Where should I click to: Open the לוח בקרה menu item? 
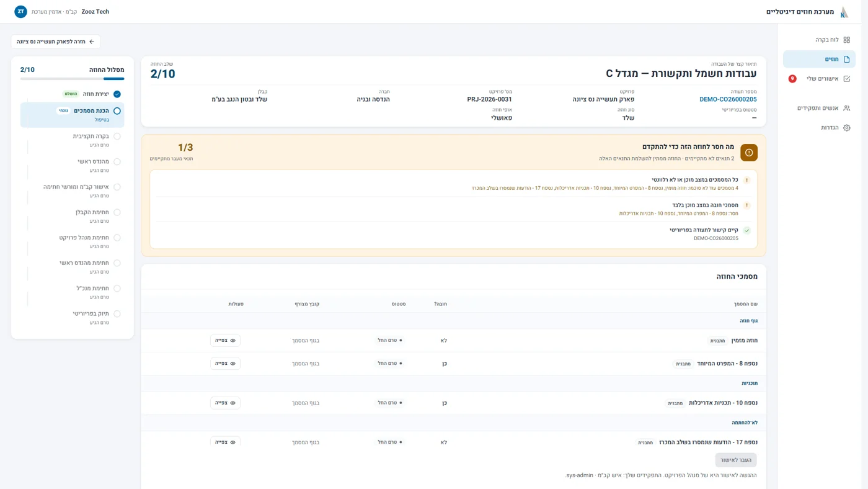click(x=819, y=40)
